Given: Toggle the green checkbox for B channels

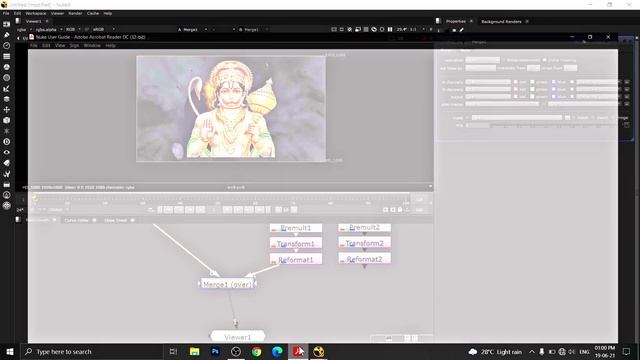Looking at the screenshot, I should click(x=532, y=89).
